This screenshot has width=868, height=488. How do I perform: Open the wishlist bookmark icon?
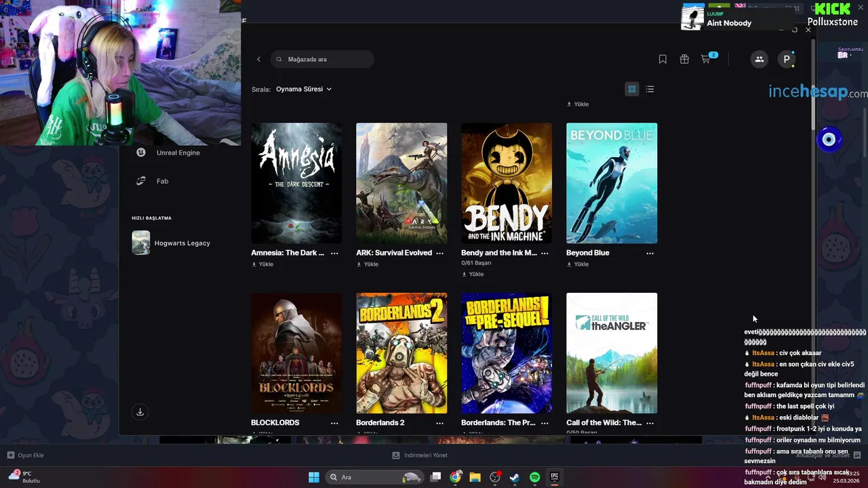tap(663, 60)
